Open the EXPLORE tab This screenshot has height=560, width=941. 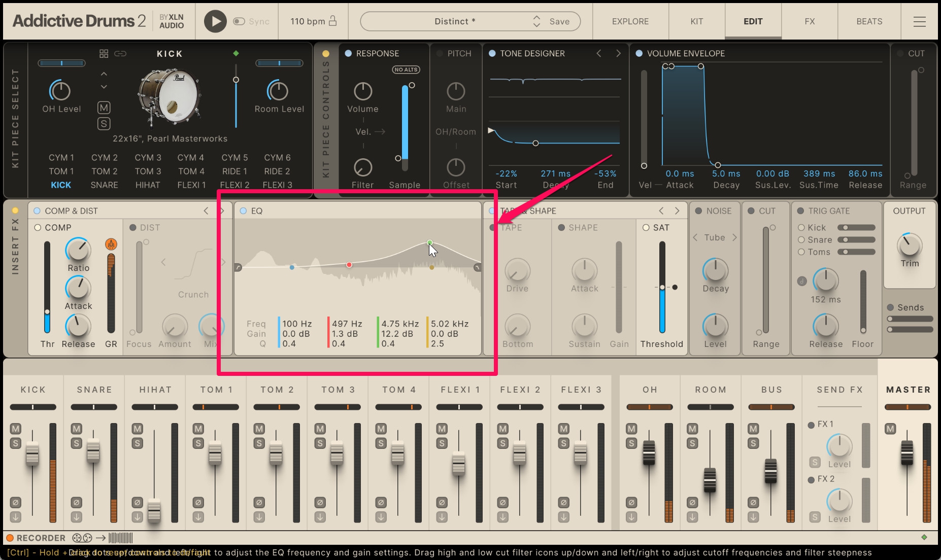[630, 21]
